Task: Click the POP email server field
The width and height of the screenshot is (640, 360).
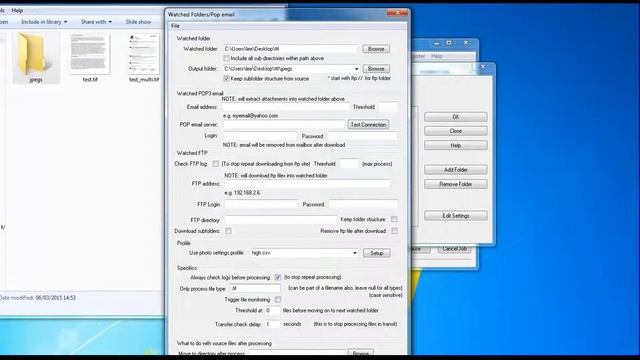Action: [x=283, y=124]
